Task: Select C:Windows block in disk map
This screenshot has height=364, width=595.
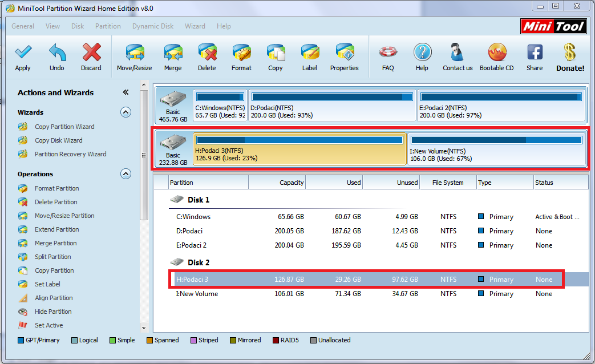Action: (x=220, y=106)
